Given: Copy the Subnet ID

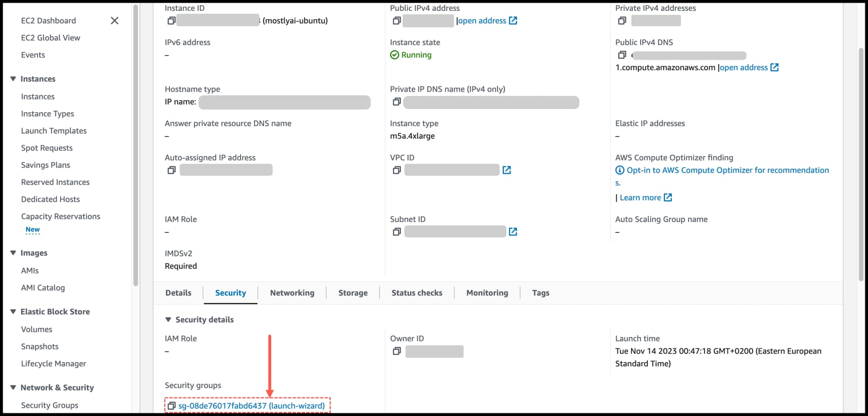Looking at the screenshot, I should pos(396,231).
